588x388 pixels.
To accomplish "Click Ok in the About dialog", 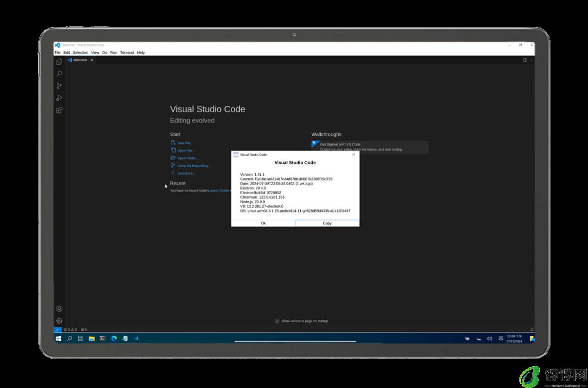I will pos(263,223).
